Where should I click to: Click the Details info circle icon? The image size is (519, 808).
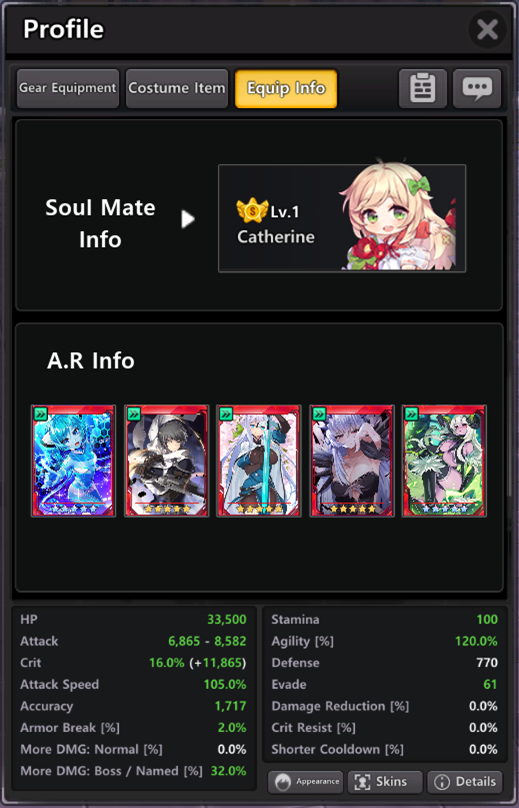[442, 782]
